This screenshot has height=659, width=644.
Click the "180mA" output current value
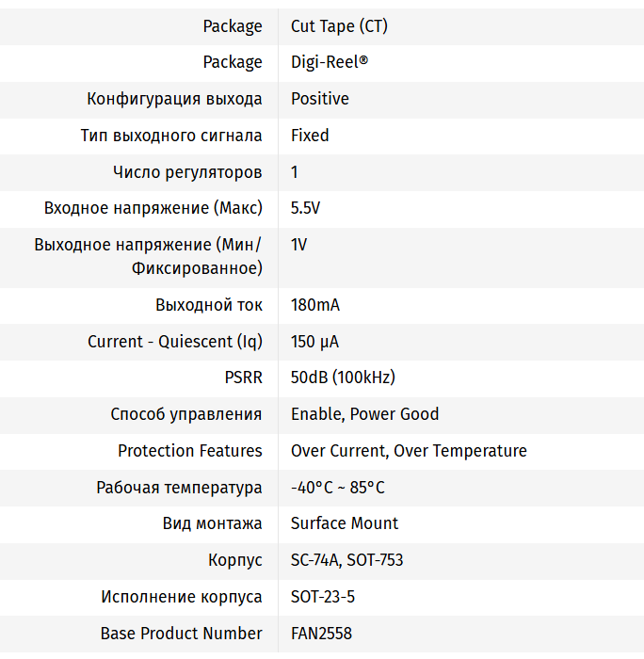[x=314, y=305]
